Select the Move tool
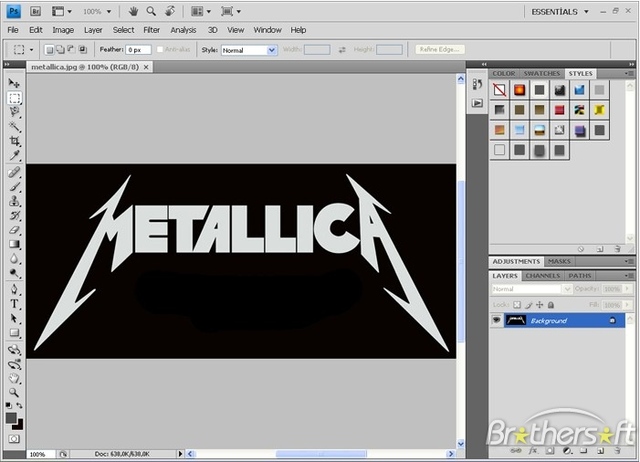 14,83
